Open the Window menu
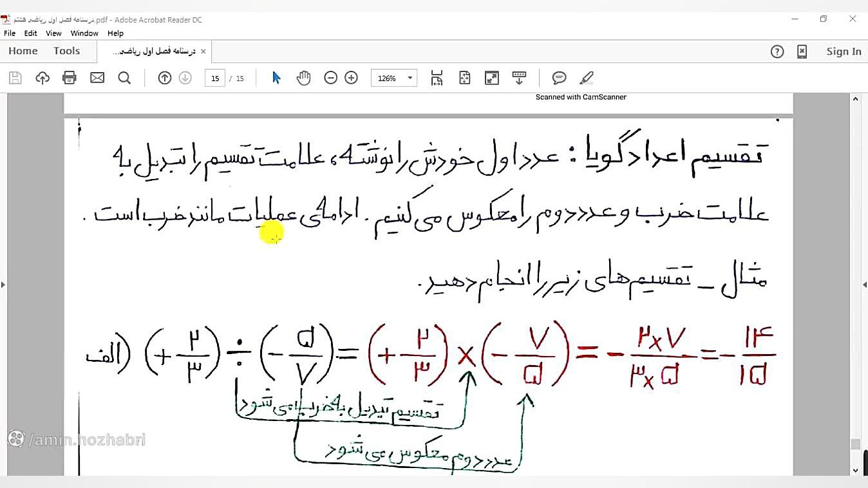 tap(84, 33)
